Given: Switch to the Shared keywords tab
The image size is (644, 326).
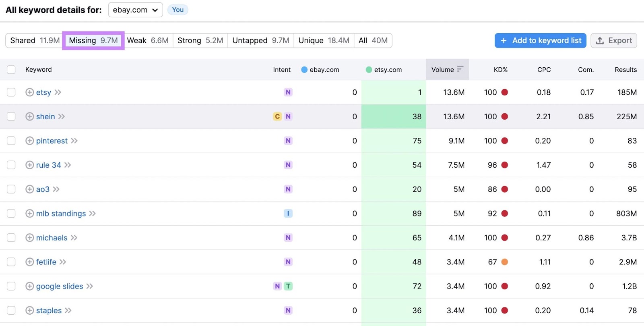Looking at the screenshot, I should (x=35, y=41).
